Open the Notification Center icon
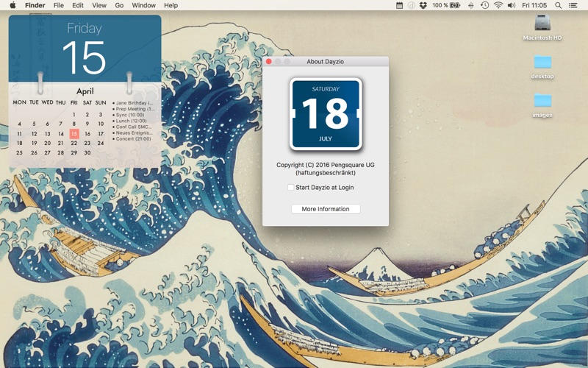The height and width of the screenshot is (368, 588). [573, 5]
